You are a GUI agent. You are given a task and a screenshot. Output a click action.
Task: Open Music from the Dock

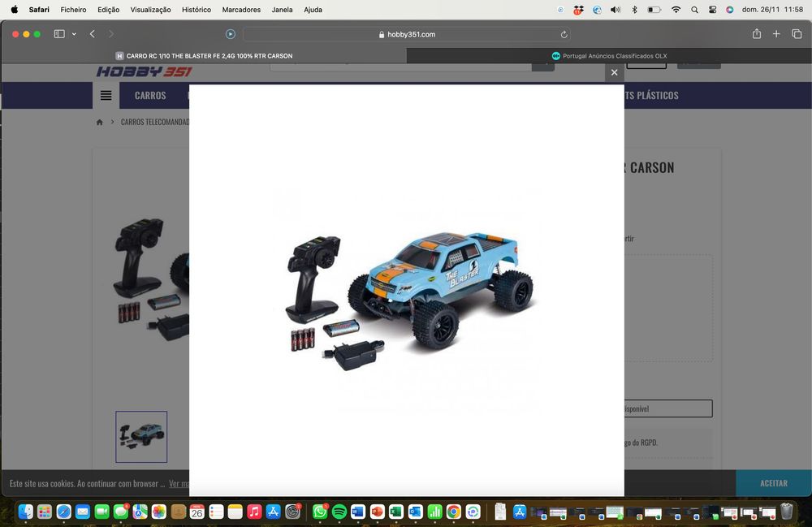point(253,512)
